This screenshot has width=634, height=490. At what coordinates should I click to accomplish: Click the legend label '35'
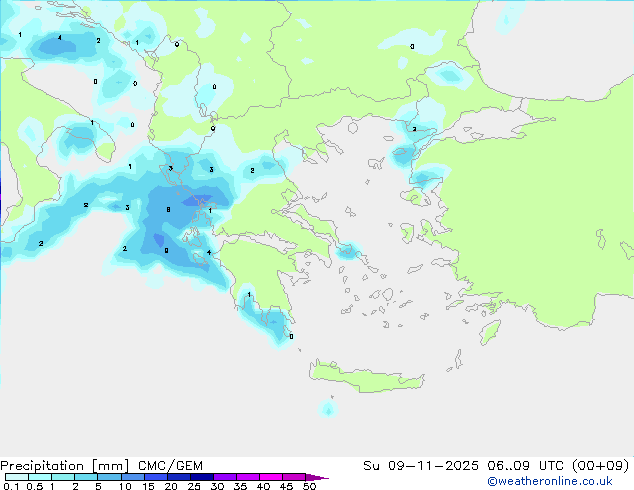click(x=240, y=486)
